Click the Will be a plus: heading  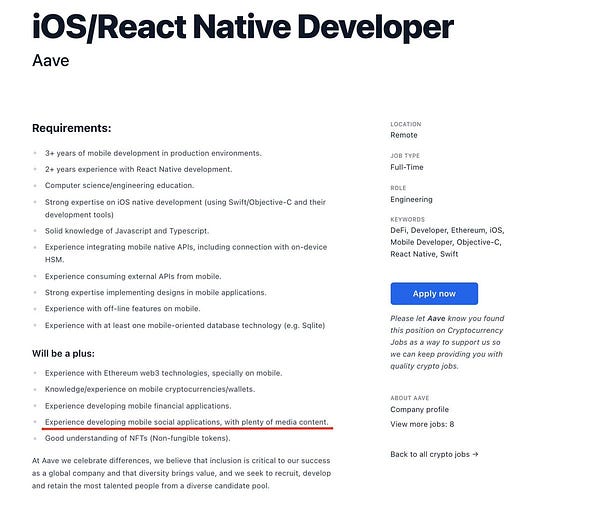pyautogui.click(x=63, y=353)
